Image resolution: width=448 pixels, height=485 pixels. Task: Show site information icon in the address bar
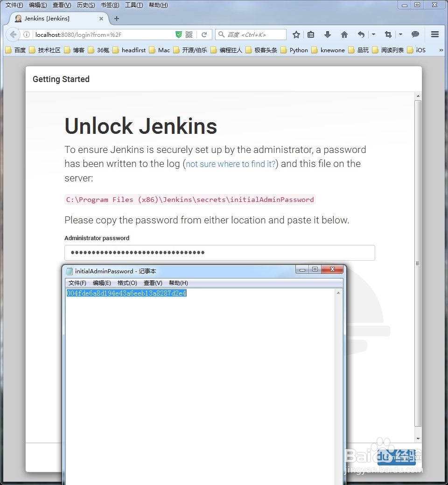click(27, 35)
